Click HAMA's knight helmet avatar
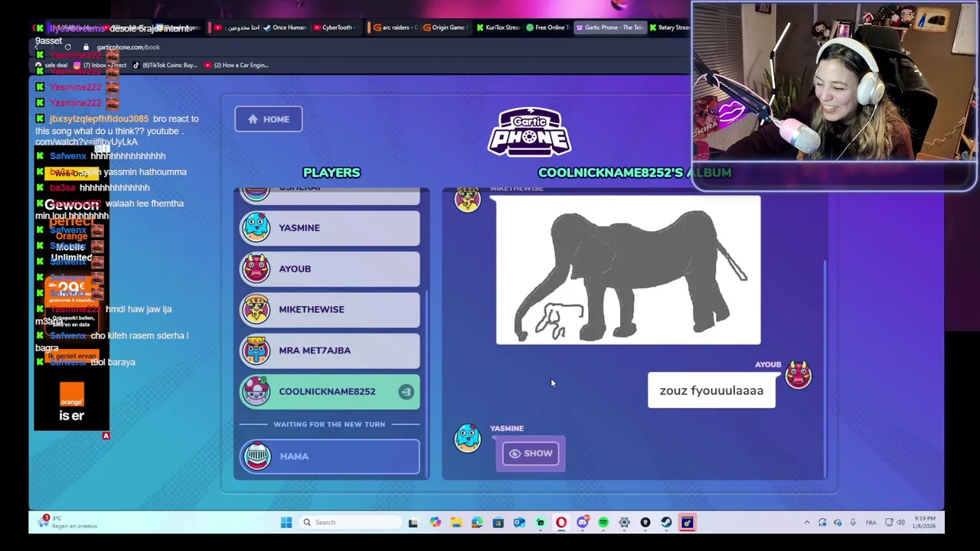Screen dimensions: 980x551 (x=256, y=456)
